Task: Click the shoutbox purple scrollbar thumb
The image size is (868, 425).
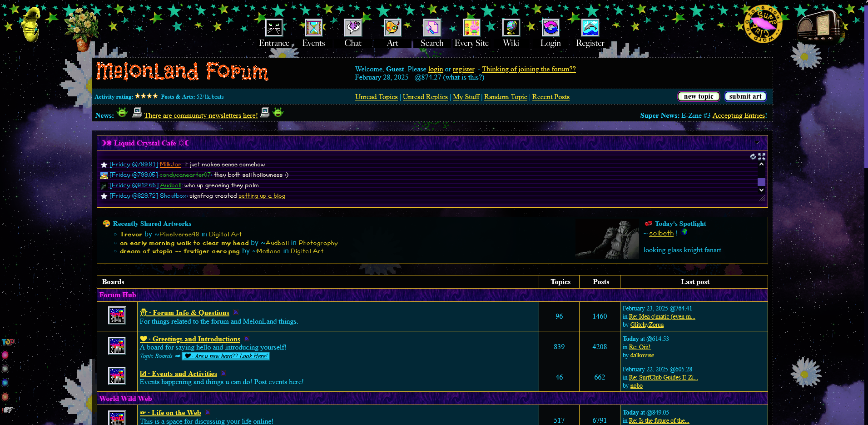Action: coord(761,182)
